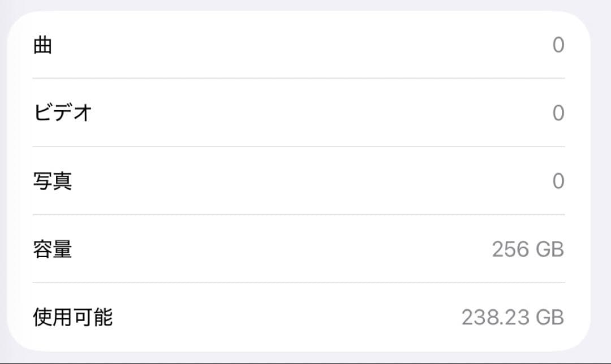
Task: Select the 写真 count value 0
Action: (x=558, y=181)
